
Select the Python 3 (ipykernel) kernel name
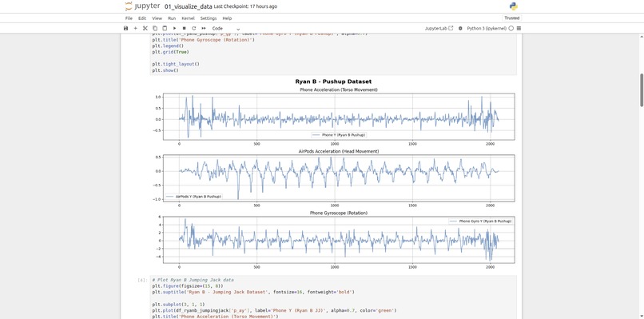click(487, 28)
